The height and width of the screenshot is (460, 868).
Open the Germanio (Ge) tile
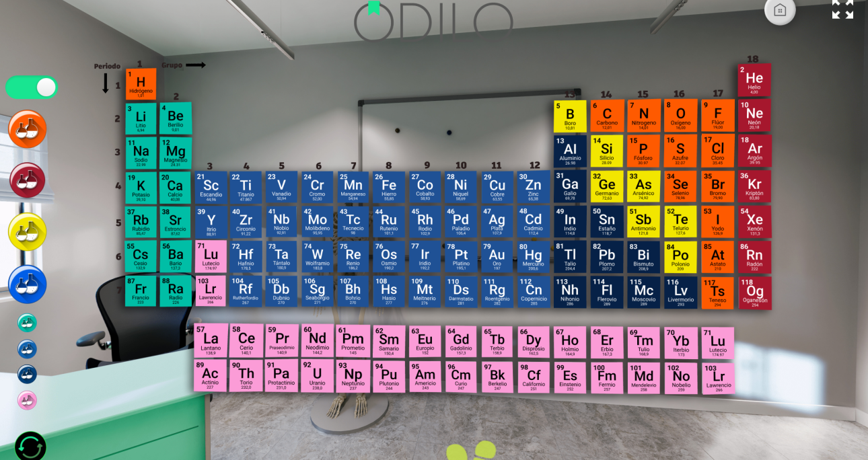pyautogui.click(x=607, y=186)
